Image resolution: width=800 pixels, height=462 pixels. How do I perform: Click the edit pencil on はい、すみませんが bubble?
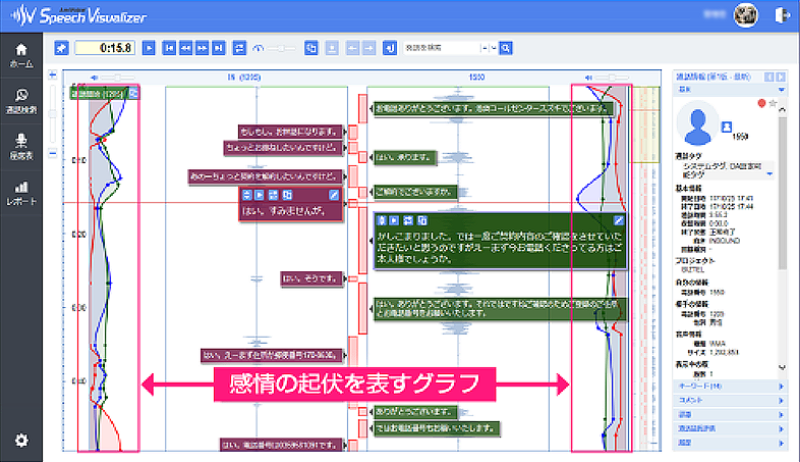point(334,194)
